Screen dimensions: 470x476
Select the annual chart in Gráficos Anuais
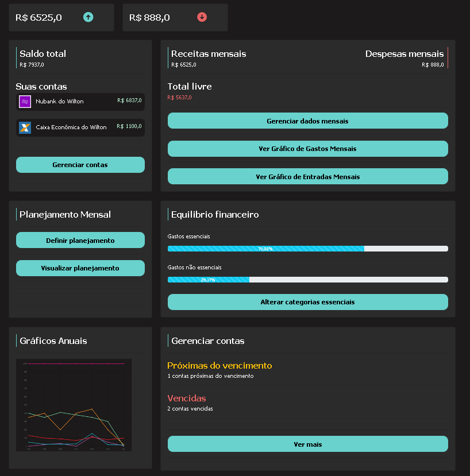tap(74, 405)
